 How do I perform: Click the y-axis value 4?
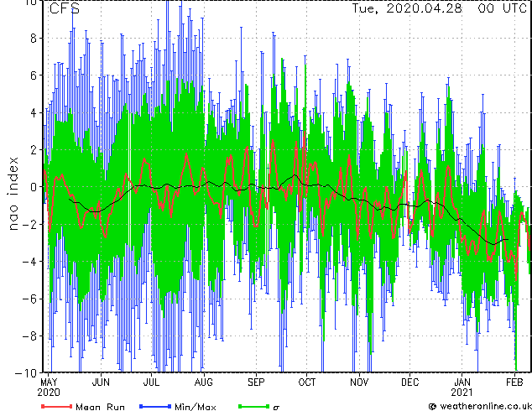tap(34, 112)
